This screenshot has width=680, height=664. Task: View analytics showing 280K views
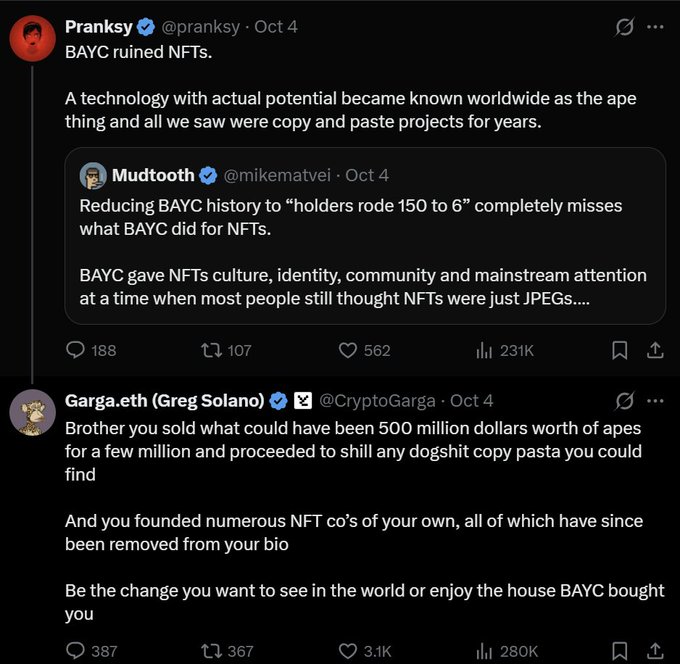click(x=507, y=651)
